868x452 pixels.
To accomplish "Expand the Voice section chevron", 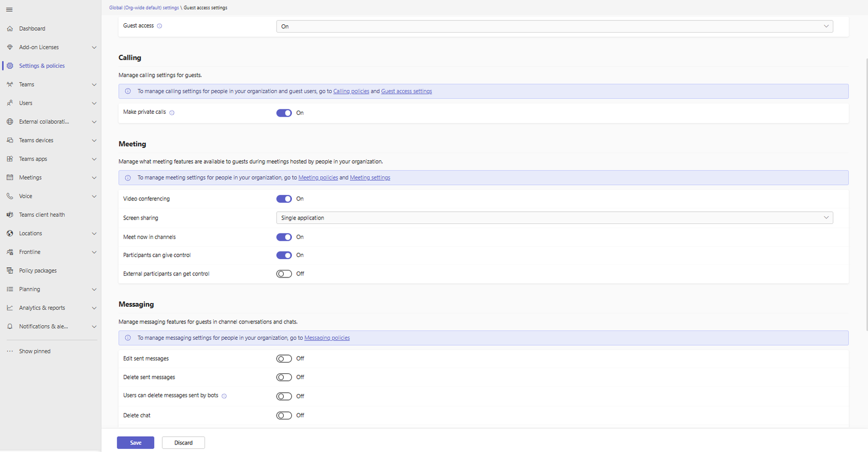I will [94, 196].
